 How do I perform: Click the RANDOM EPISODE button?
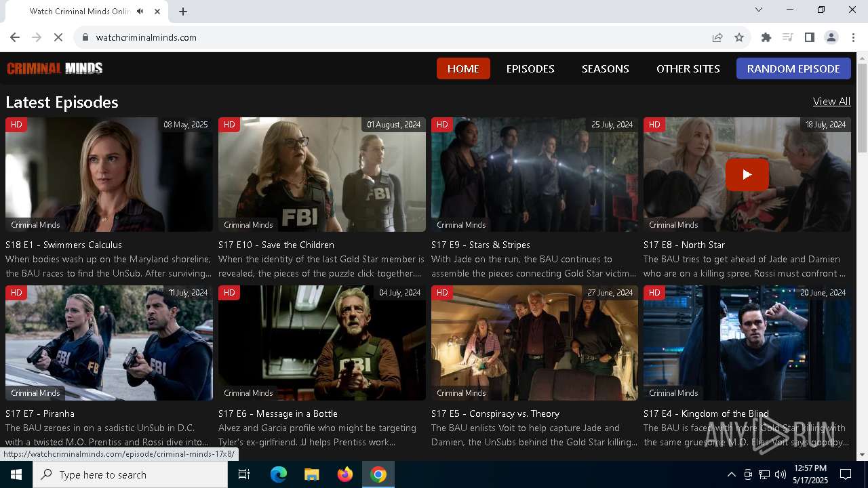793,68
